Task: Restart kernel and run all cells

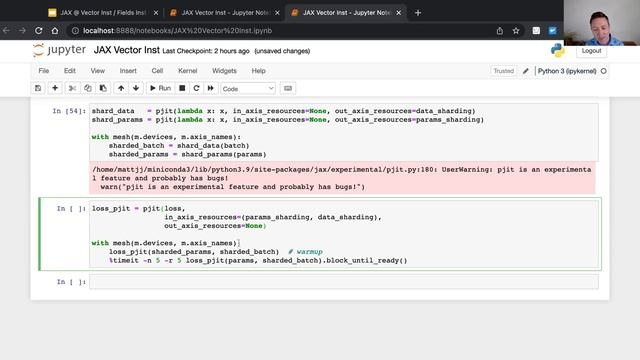Action: click(211, 88)
